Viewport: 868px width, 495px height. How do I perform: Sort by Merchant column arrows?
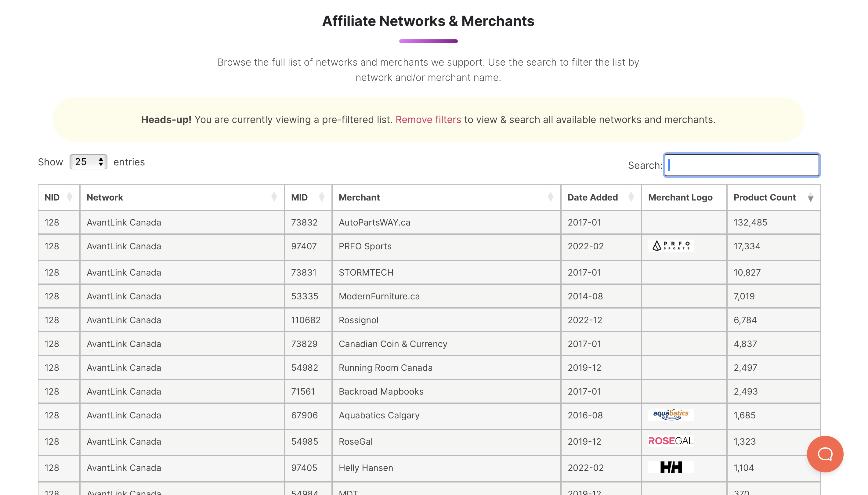(551, 197)
